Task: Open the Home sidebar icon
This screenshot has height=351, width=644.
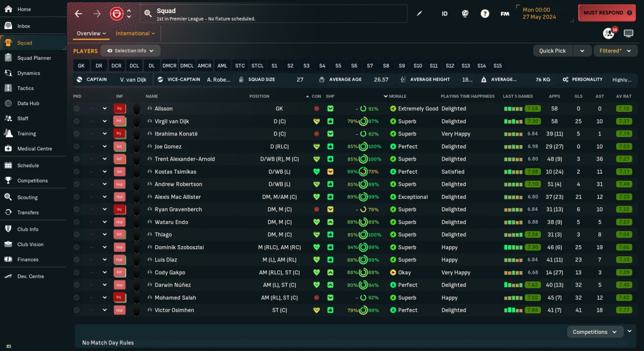Action: point(8,9)
